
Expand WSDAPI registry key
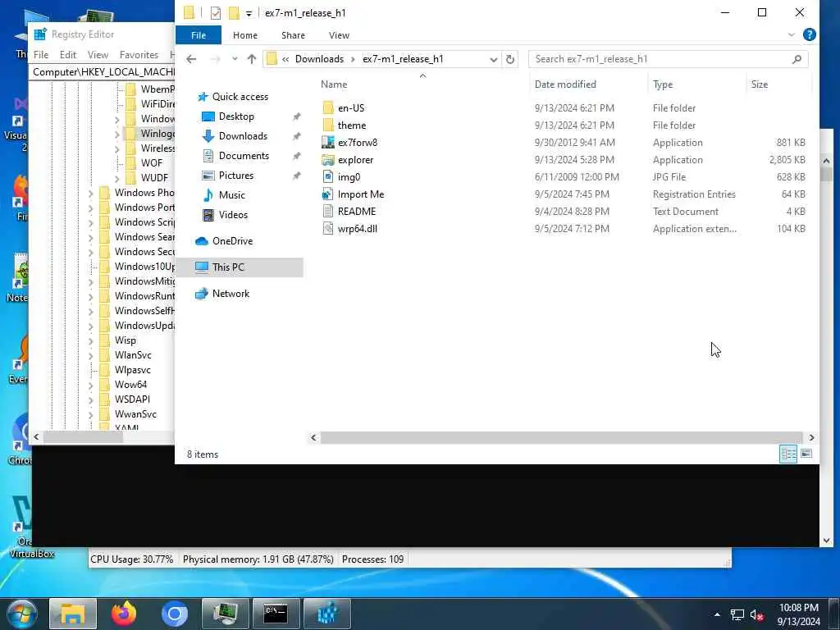coord(90,399)
